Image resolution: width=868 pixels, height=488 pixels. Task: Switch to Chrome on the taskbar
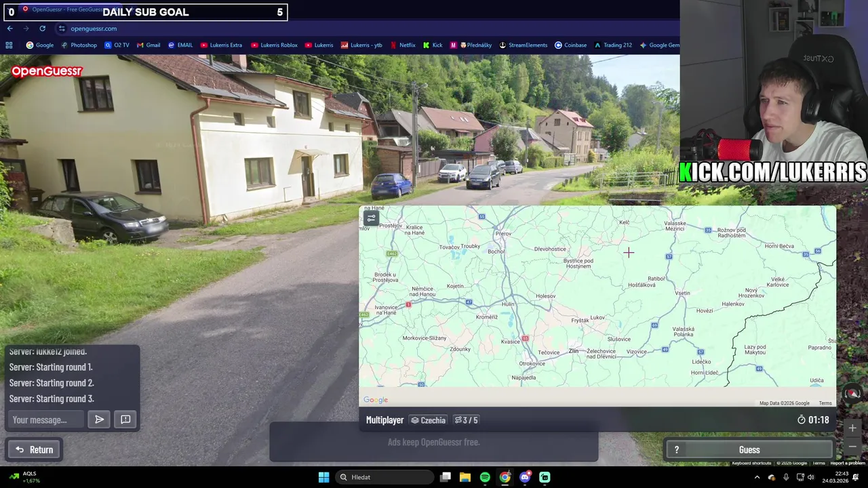[505, 477]
